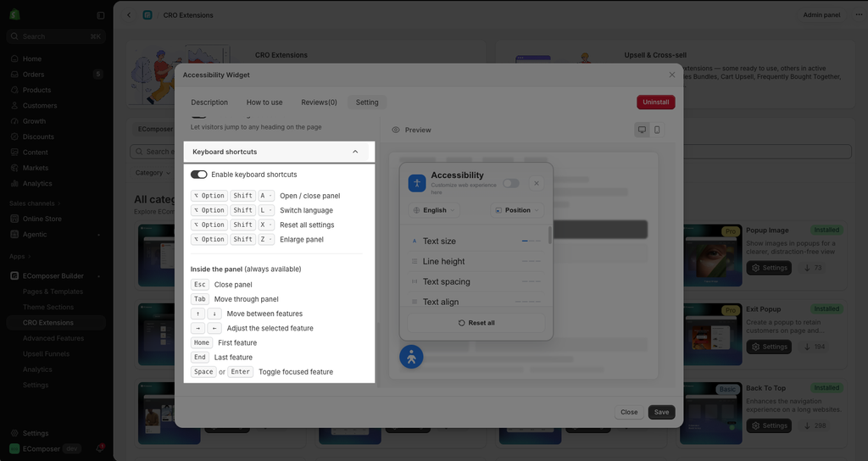Open Settings at sidebar bottom
This screenshot has width=868, height=461.
[36, 433]
